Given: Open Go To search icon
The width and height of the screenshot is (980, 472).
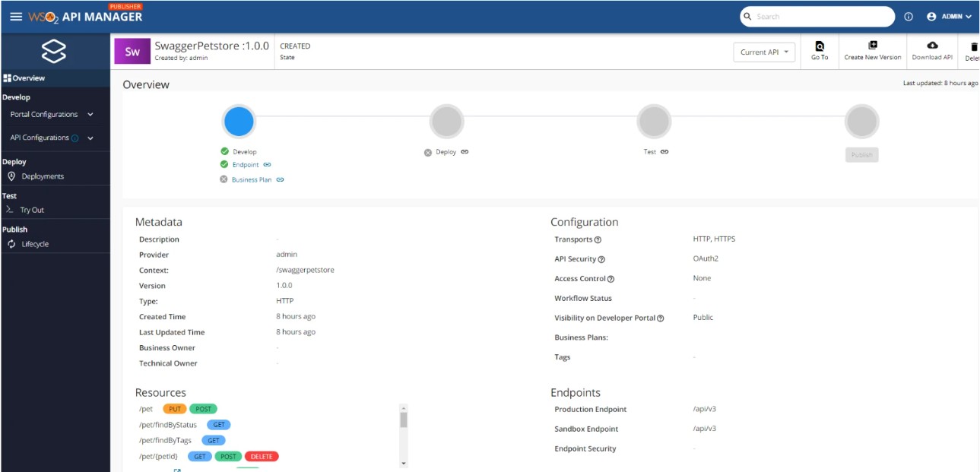Looking at the screenshot, I should [x=820, y=46].
